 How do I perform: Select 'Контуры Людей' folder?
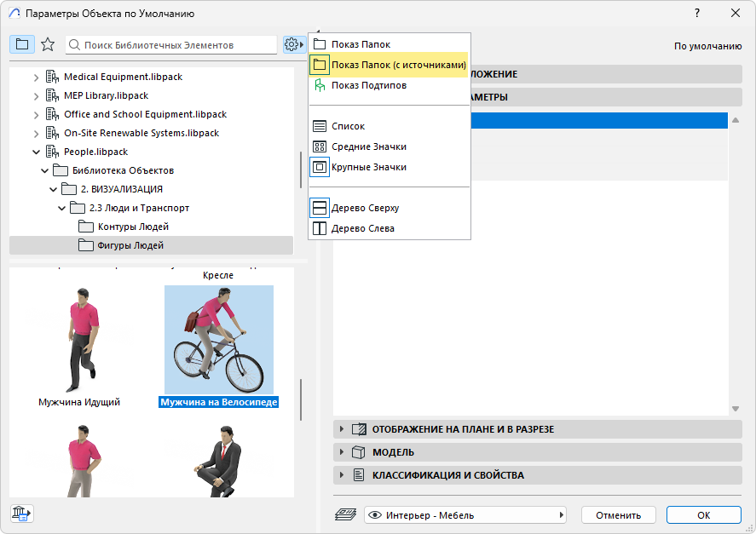pos(133,227)
